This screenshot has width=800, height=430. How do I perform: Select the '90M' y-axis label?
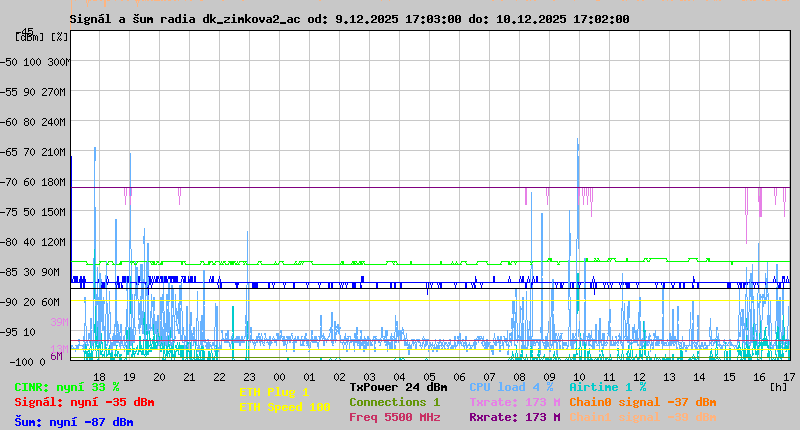pyautogui.click(x=51, y=272)
